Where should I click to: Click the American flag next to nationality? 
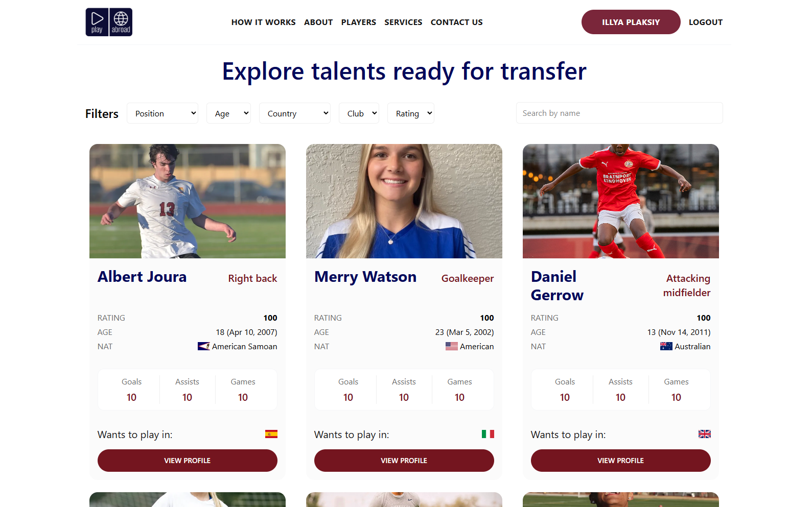[x=452, y=346]
